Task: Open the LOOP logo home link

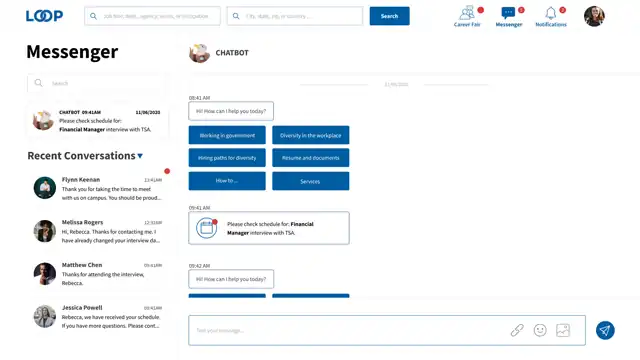Action: click(x=44, y=16)
